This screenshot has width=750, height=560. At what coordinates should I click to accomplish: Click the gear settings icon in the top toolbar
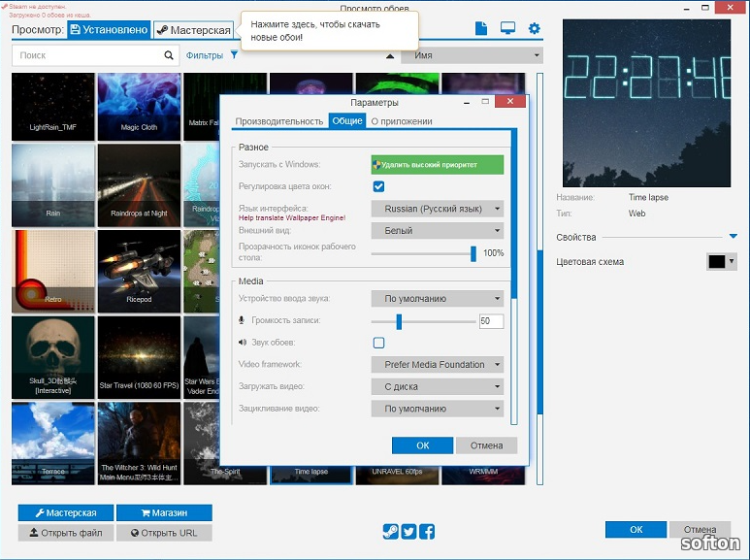click(534, 29)
